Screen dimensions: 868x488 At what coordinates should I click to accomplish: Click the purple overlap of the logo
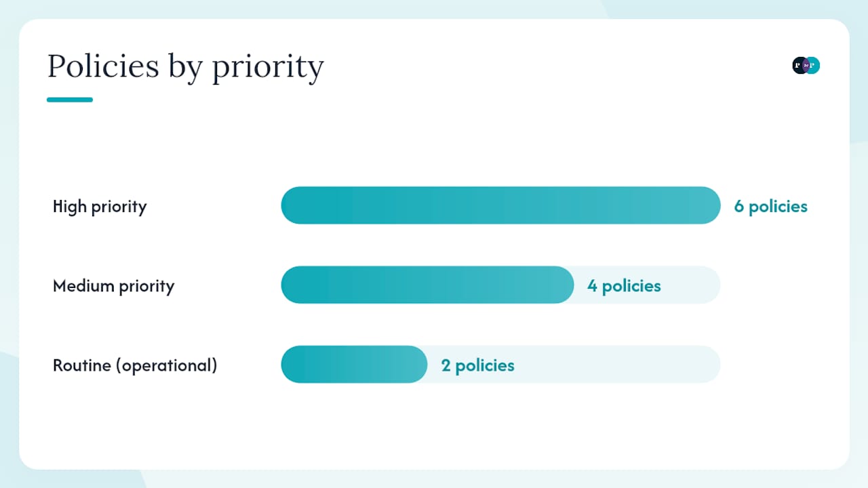click(x=806, y=66)
